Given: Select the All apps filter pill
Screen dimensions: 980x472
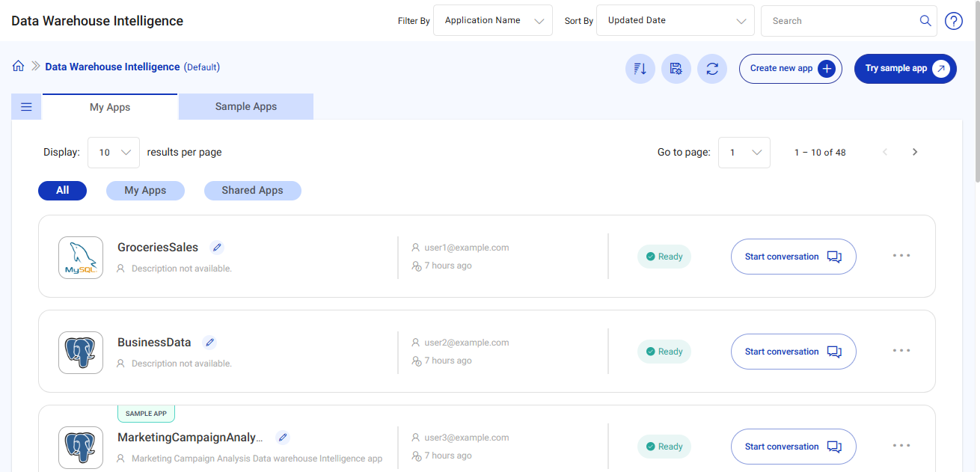Looking at the screenshot, I should (62, 190).
